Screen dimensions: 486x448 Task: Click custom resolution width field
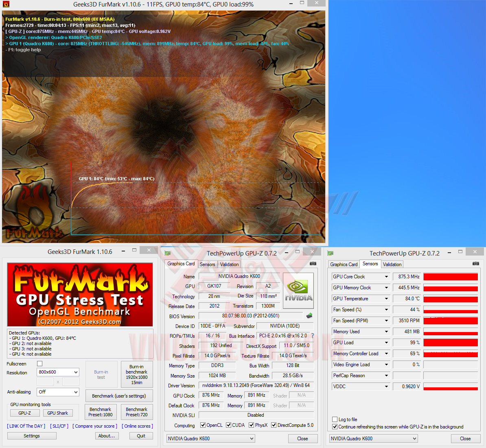tap(45, 382)
